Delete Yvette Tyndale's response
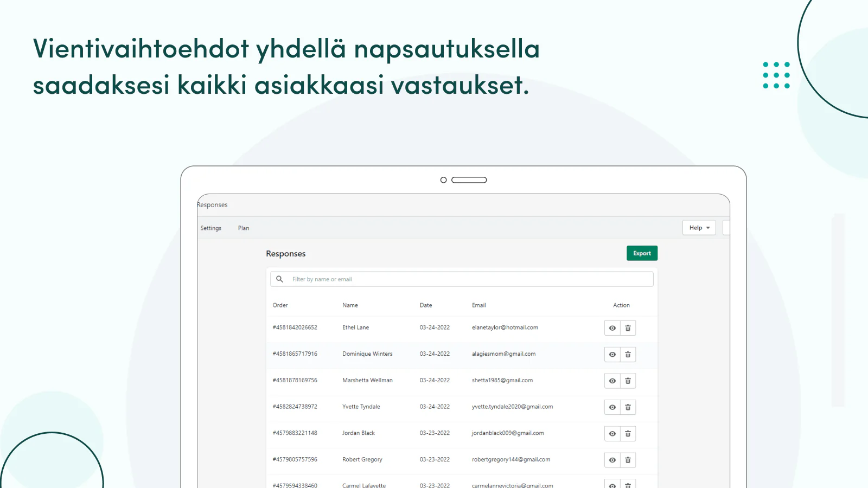The height and width of the screenshot is (488, 868). coord(628,407)
